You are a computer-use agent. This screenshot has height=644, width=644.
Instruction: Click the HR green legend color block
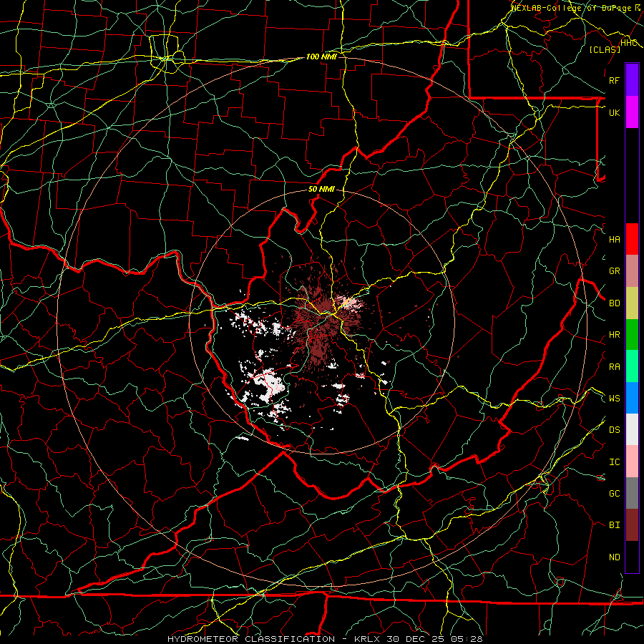[632, 334]
